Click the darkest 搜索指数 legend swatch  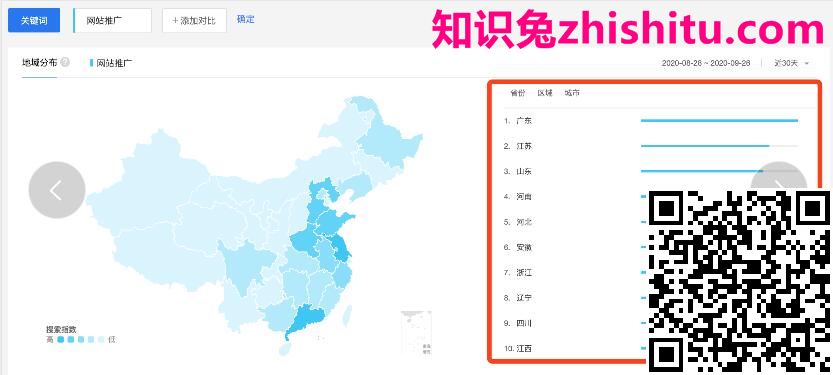(61, 339)
